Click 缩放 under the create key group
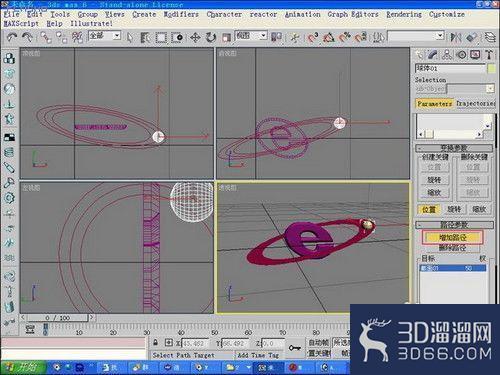The height and width of the screenshot is (375, 500). tap(434, 193)
